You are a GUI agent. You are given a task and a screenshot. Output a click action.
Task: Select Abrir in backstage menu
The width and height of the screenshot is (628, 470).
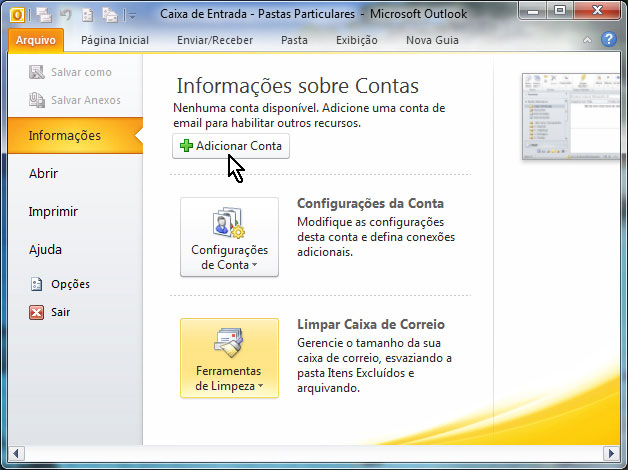click(43, 173)
